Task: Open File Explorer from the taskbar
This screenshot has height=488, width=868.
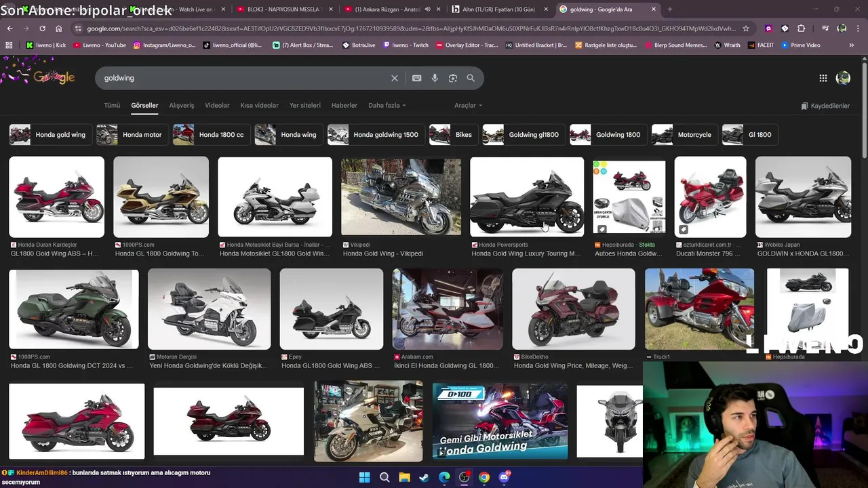Action: [x=404, y=477]
